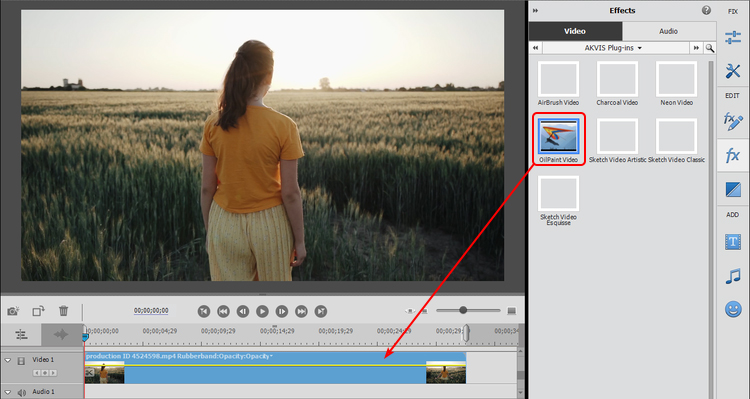Viewport: 750px width, 399px height.
Task: Click the Video 1 filmstrip track icon
Action: pos(21,361)
